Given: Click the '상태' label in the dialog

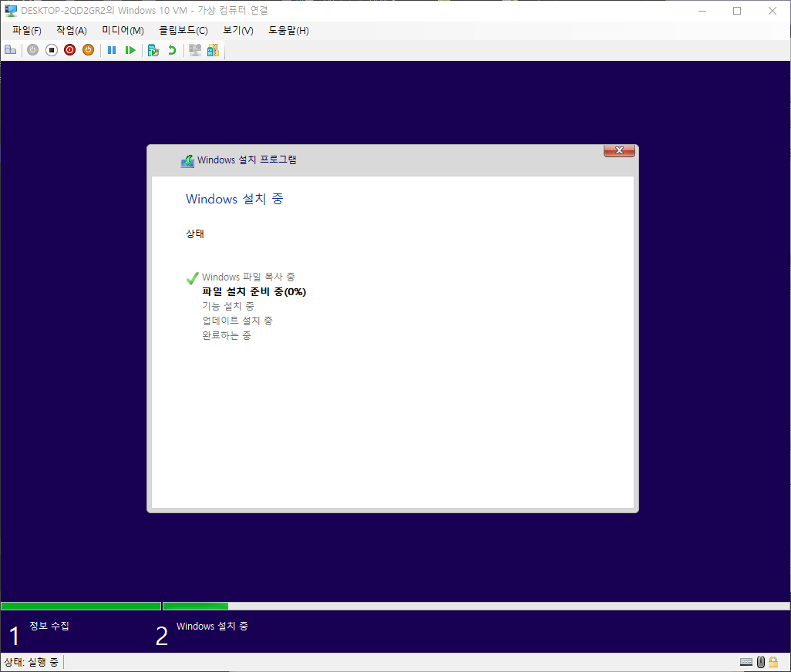Looking at the screenshot, I should [x=195, y=234].
